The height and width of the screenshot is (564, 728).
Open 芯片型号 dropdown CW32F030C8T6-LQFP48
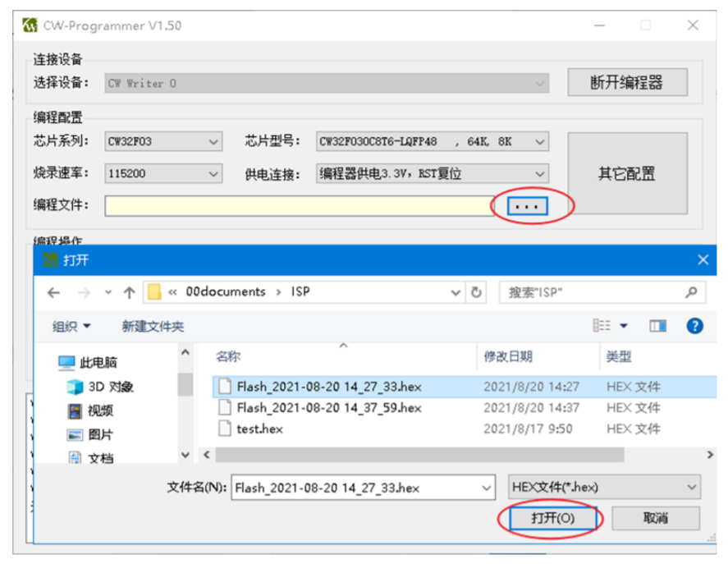coord(433,141)
